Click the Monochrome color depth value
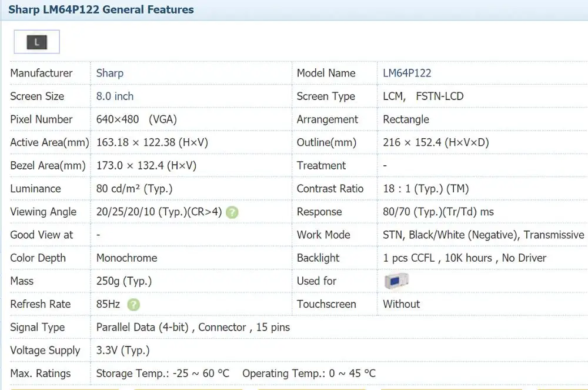Image resolution: width=588 pixels, height=390 pixels. point(127,258)
